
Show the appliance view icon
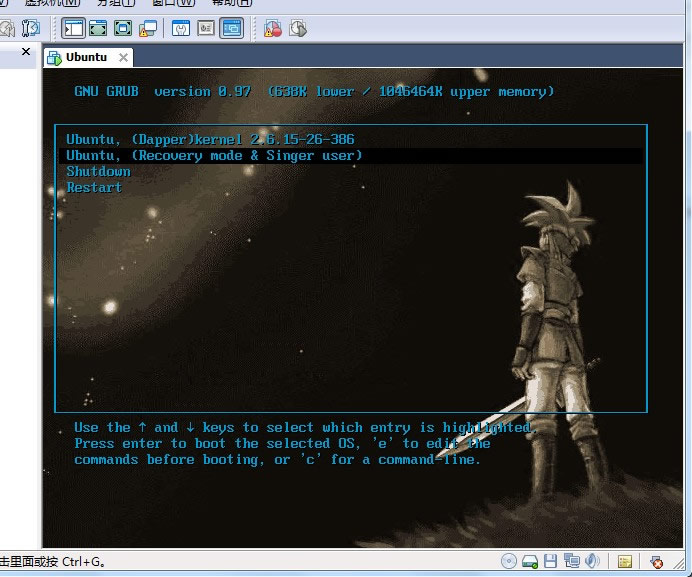coord(206,29)
